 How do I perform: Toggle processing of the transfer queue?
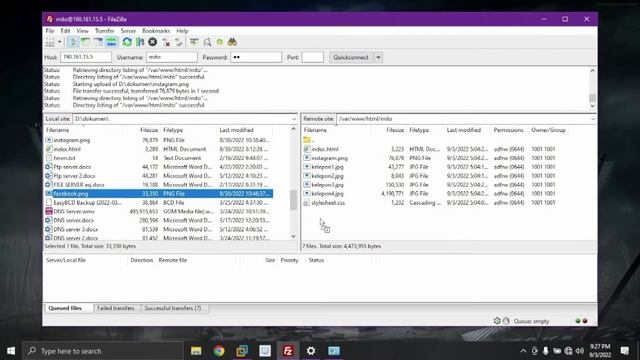click(140, 42)
